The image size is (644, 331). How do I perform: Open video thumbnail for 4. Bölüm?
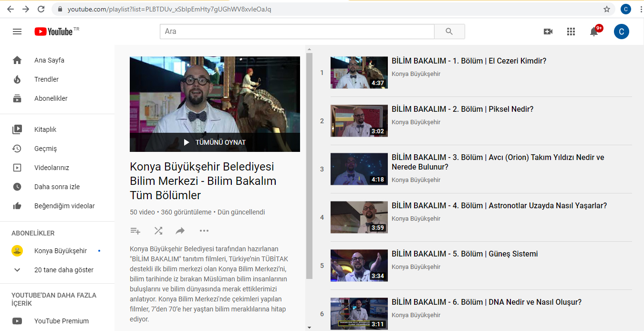click(x=359, y=217)
